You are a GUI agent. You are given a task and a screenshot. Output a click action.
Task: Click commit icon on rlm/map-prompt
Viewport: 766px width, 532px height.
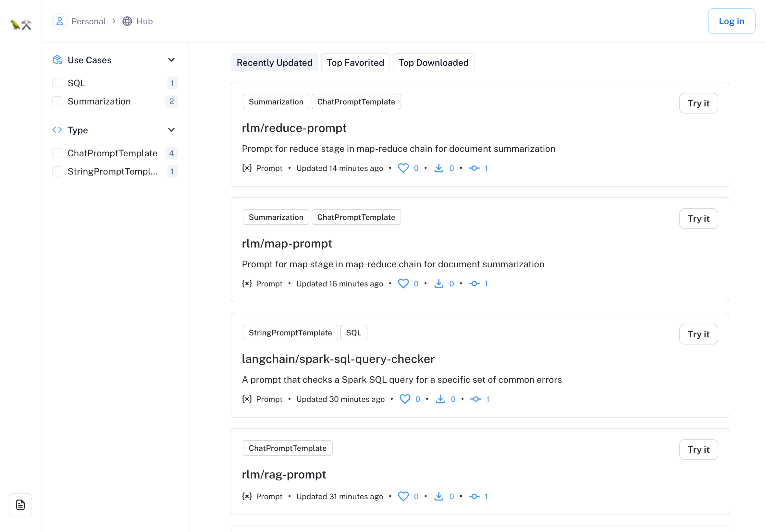(474, 284)
